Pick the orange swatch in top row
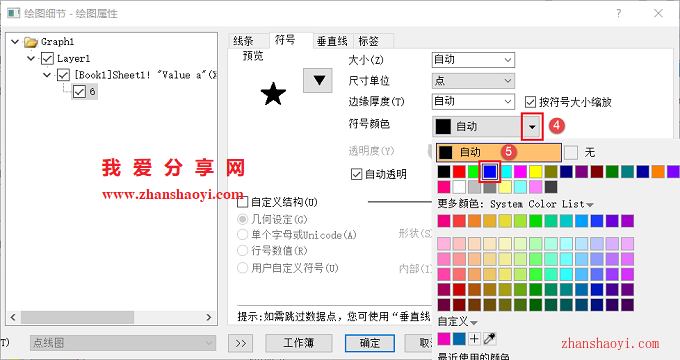 [x=658, y=172]
